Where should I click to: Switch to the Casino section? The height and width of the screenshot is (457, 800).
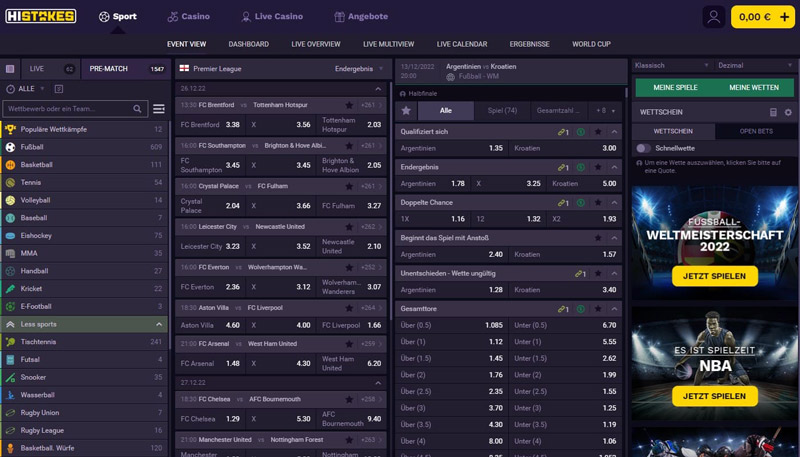(188, 16)
